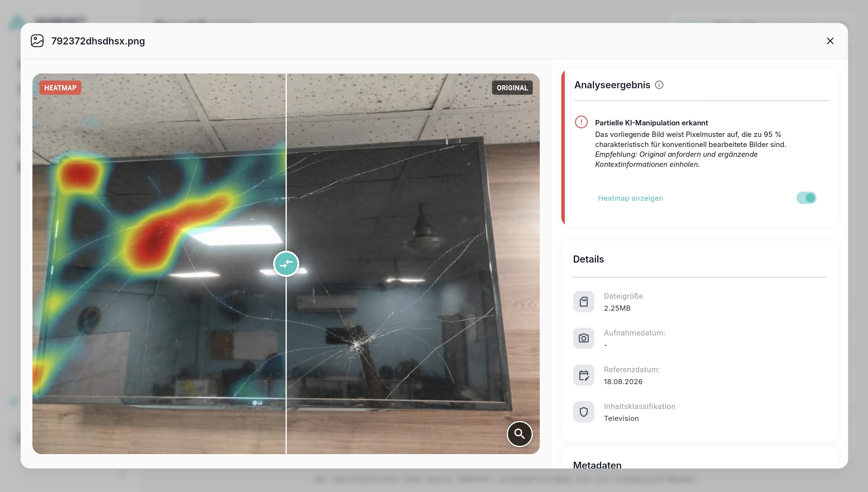The height and width of the screenshot is (492, 868).
Task: Turn off the Heatmap anzeigen switch
Action: tap(806, 198)
